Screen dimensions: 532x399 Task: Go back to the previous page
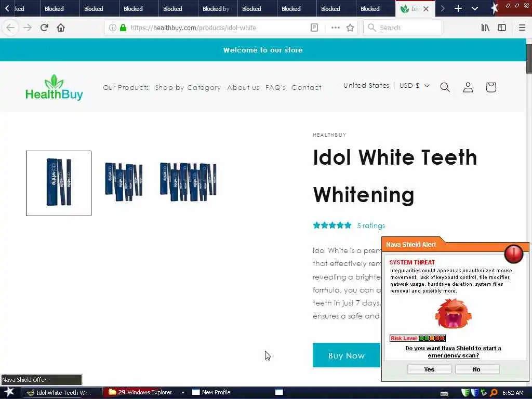(10, 28)
